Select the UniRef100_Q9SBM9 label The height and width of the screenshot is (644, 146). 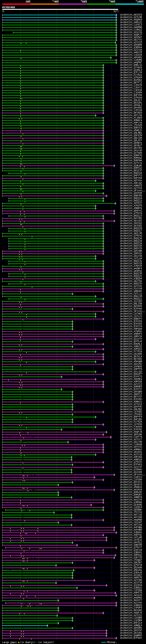click(131, 45)
